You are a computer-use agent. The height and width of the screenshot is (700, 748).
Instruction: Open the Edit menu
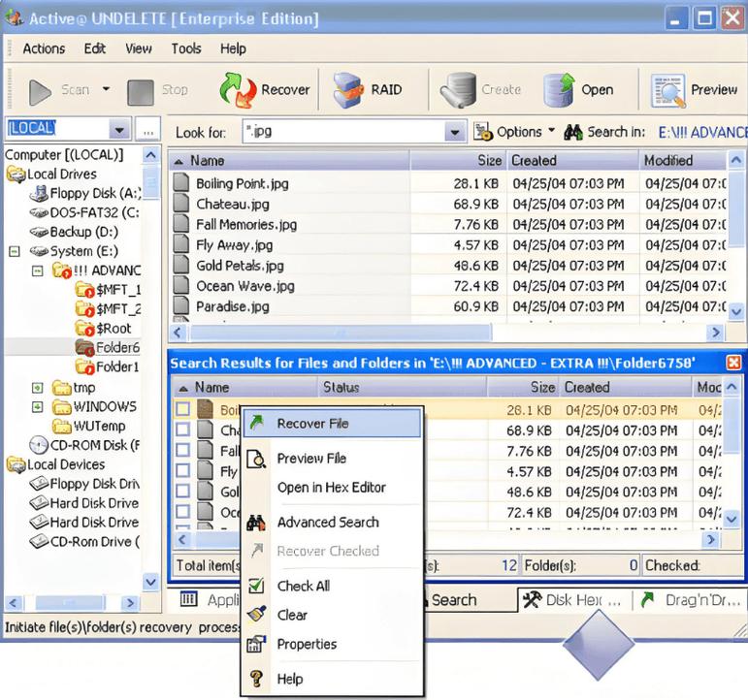(94, 48)
